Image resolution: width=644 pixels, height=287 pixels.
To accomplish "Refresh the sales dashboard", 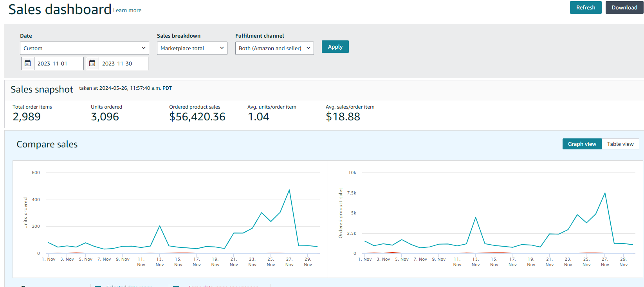I will click(585, 7).
